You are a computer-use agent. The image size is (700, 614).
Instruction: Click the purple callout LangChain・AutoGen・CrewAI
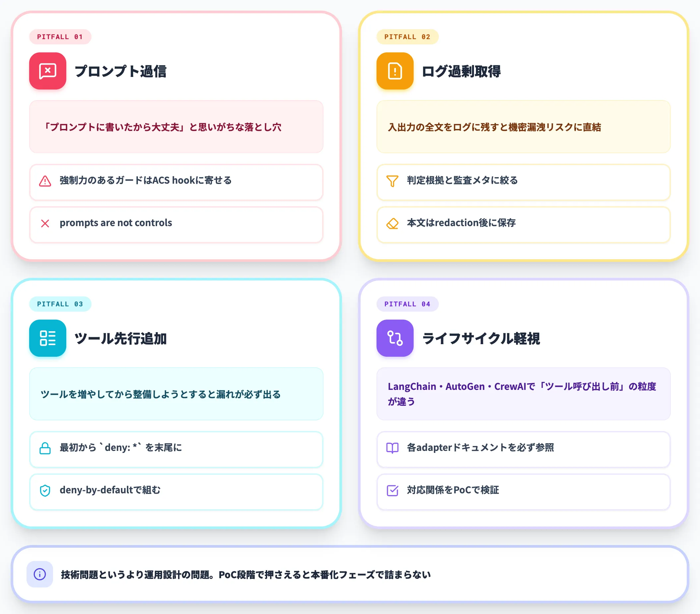[x=523, y=394]
